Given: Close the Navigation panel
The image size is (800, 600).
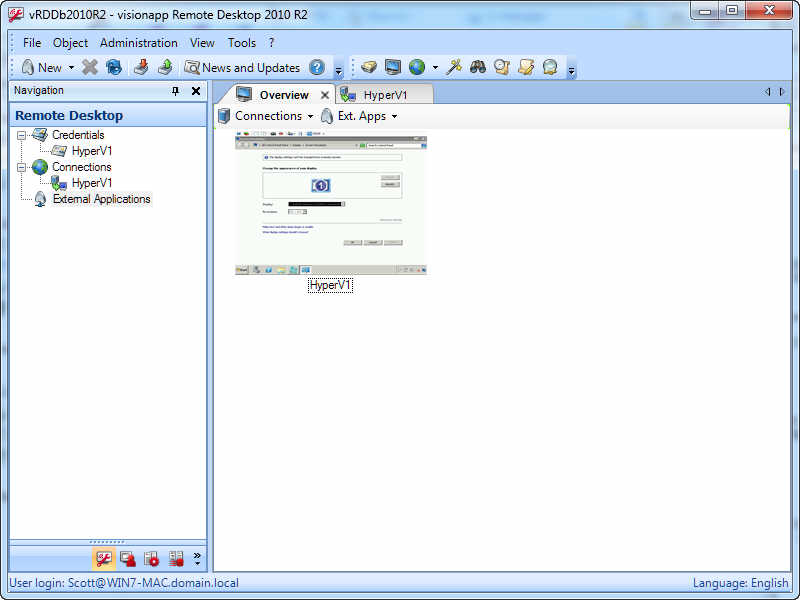Looking at the screenshot, I should 196,91.
